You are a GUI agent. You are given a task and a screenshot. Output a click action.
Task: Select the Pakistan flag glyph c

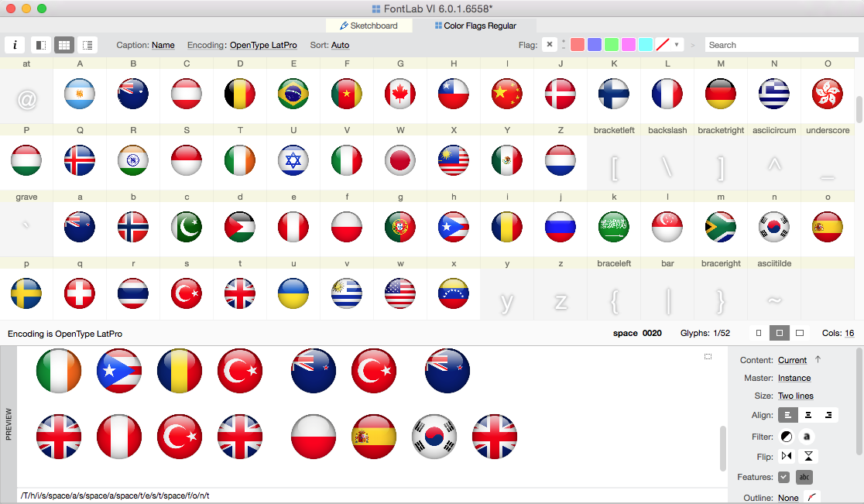tap(187, 227)
